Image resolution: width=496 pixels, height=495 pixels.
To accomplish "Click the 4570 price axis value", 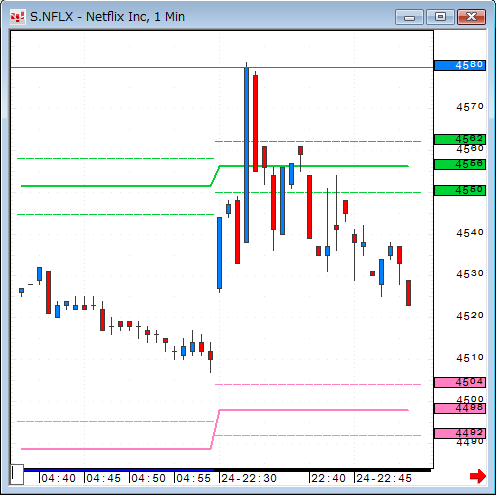I will pos(470,107).
